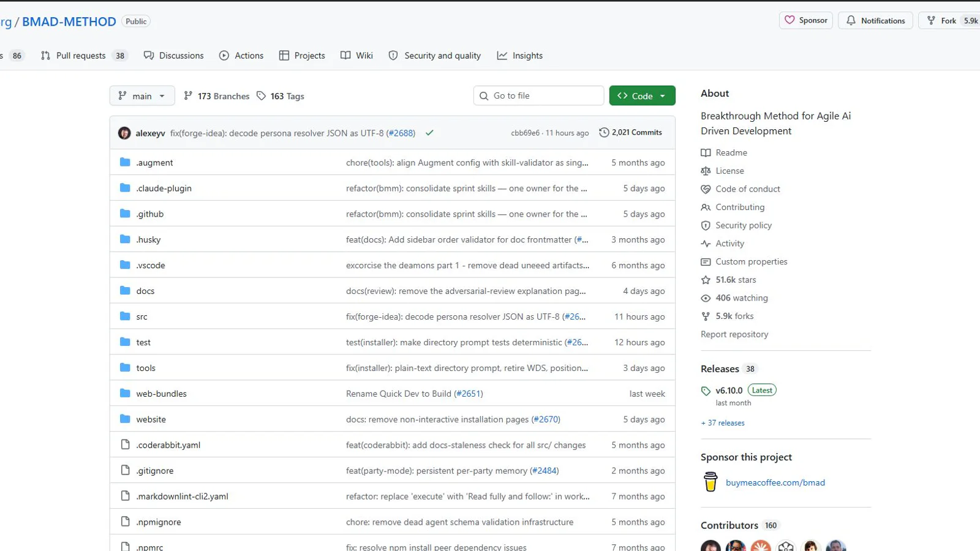Open the Pull requests tab

[x=83, y=56]
